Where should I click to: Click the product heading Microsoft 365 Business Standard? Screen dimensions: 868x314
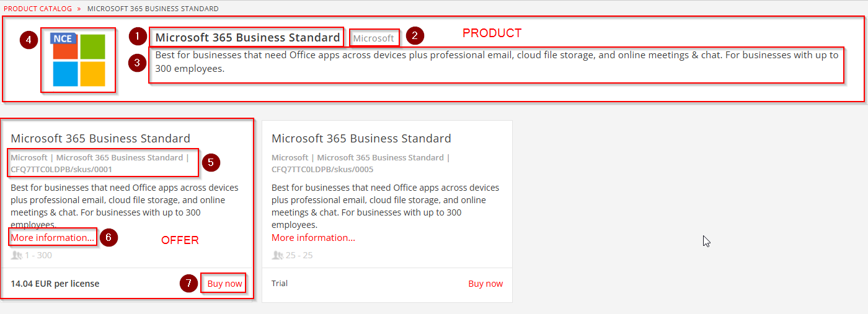(247, 37)
